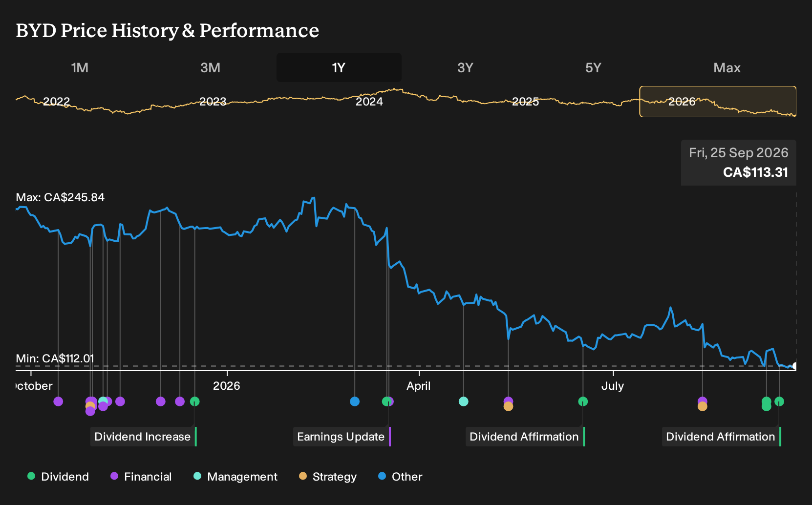Click the green dividend marker above Dividend Increase
812x505 pixels.
tap(194, 401)
